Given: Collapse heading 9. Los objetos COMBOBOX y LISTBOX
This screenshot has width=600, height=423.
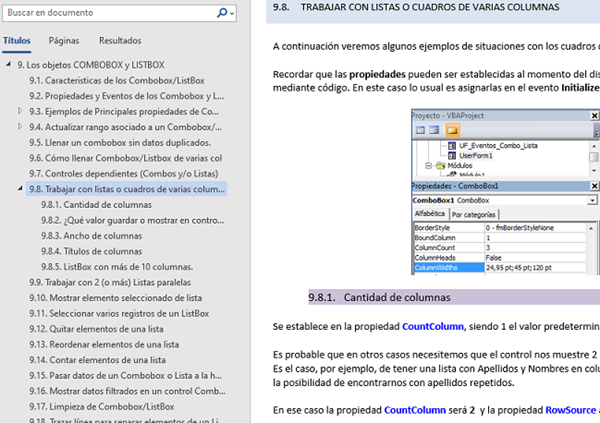Looking at the screenshot, I should (x=9, y=63).
